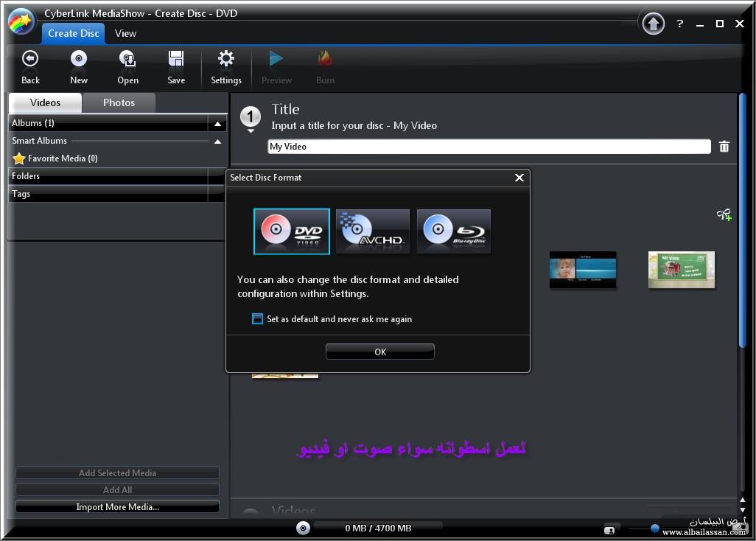The image size is (756, 541).
Task: Open help with the question mark icon
Action: click(x=680, y=23)
